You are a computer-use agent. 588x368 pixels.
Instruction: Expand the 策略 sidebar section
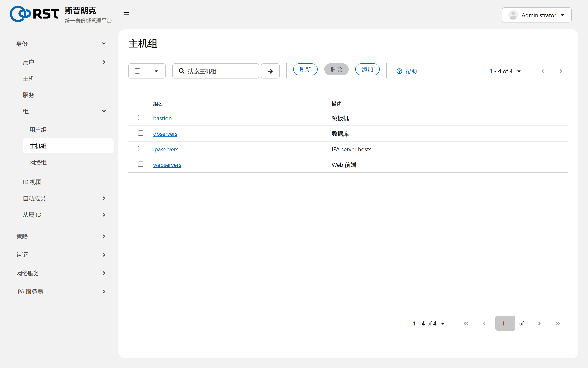pos(61,236)
